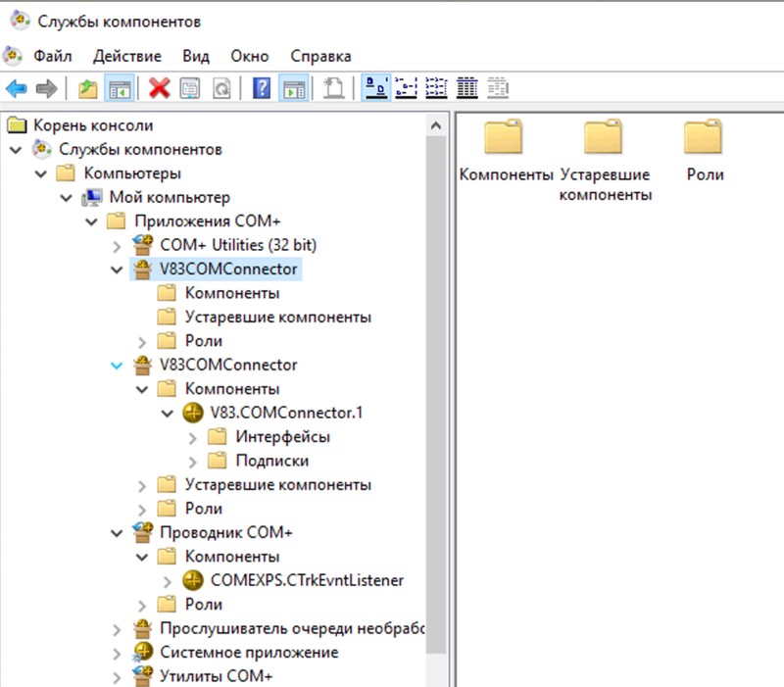Select Корень консоли tree item
Viewport: 784px width, 687px height.
click(x=93, y=125)
